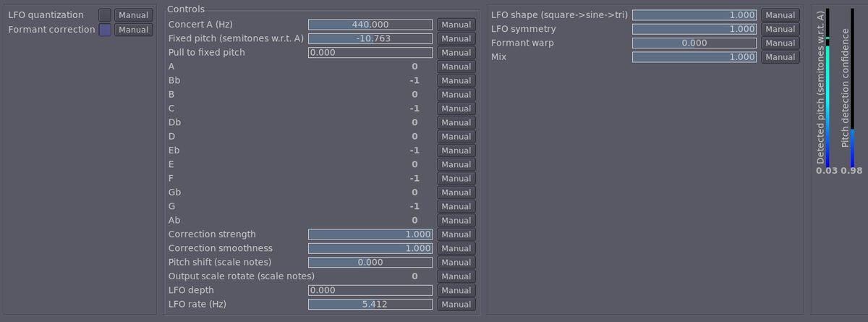The width and height of the screenshot is (868, 322).
Task: Click Manual button for LFO symmetry
Action: (x=780, y=29)
